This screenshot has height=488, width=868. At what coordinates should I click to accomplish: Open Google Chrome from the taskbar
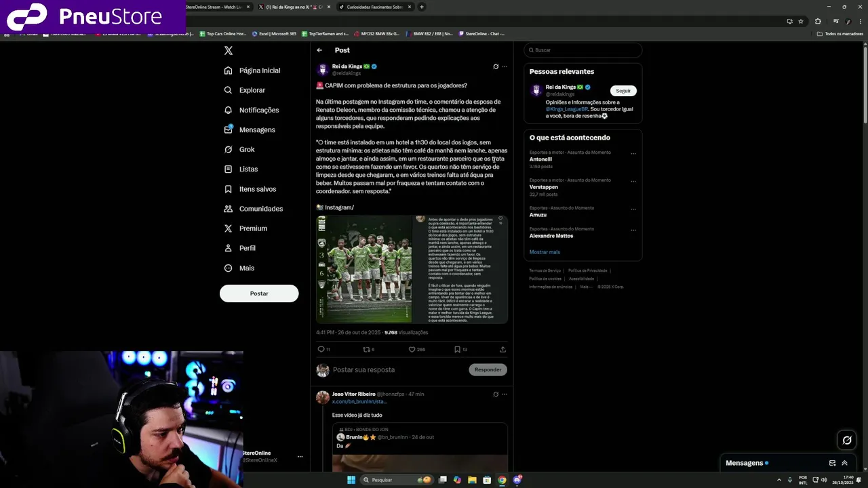(502, 480)
